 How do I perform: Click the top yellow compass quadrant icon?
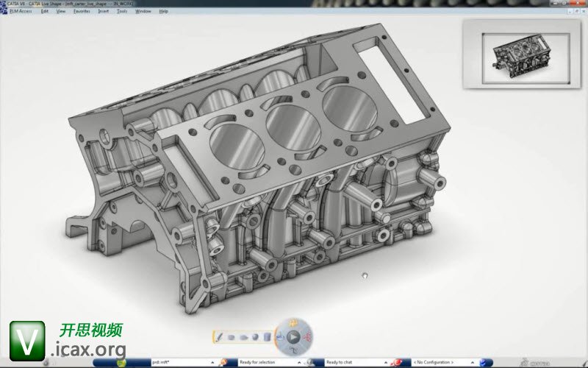pyautogui.click(x=294, y=322)
